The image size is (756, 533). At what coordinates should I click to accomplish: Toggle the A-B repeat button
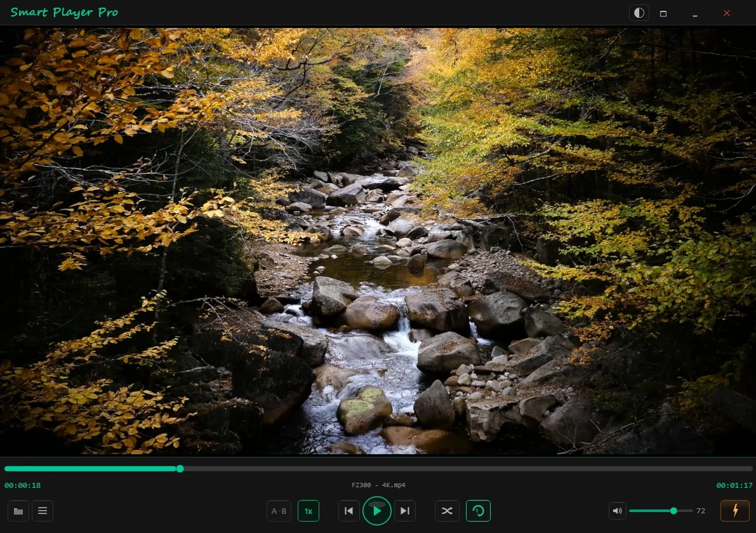pyautogui.click(x=279, y=511)
